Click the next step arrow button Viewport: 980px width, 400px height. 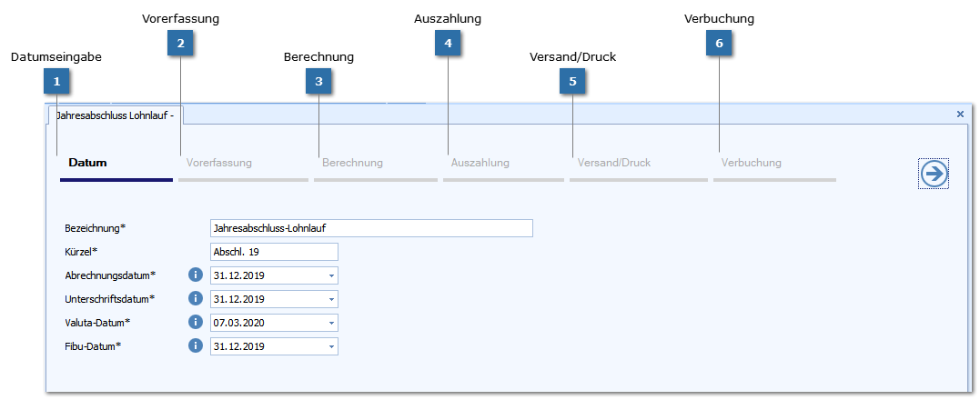click(934, 174)
